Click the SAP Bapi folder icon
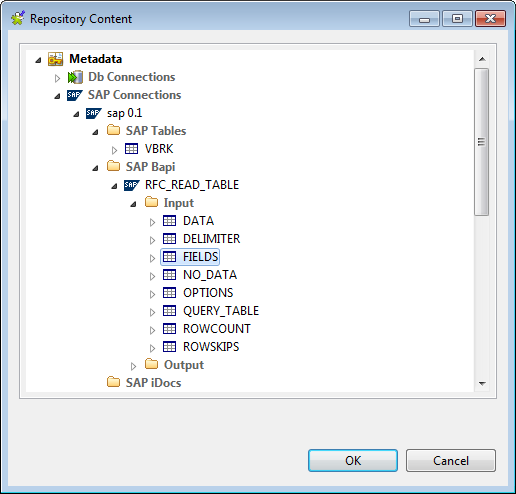Image resolution: width=516 pixels, height=494 pixels. [x=113, y=166]
